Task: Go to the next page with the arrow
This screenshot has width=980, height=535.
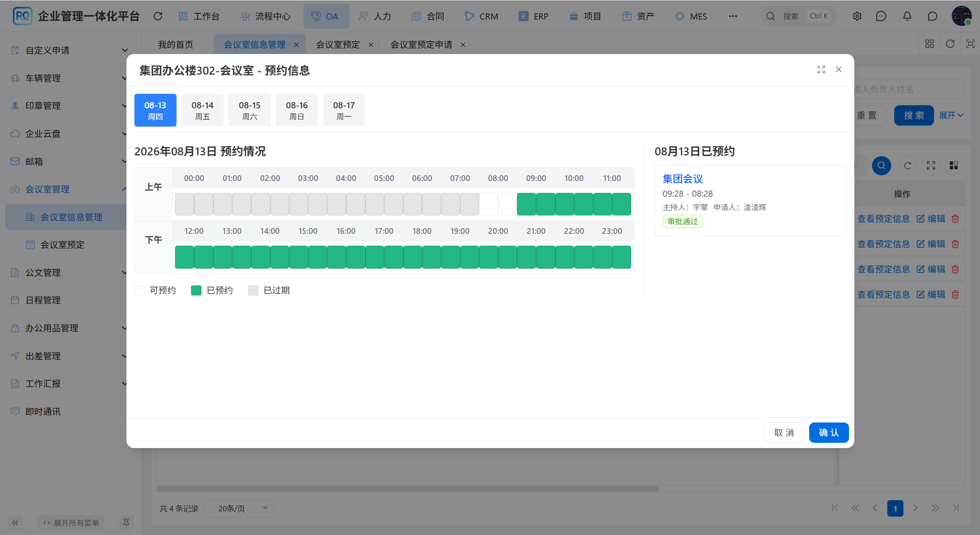Action: point(915,508)
